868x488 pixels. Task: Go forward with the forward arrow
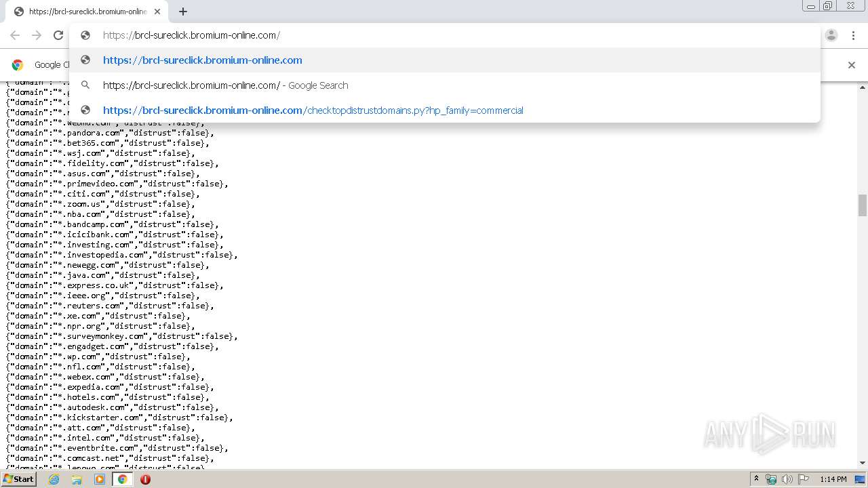37,35
